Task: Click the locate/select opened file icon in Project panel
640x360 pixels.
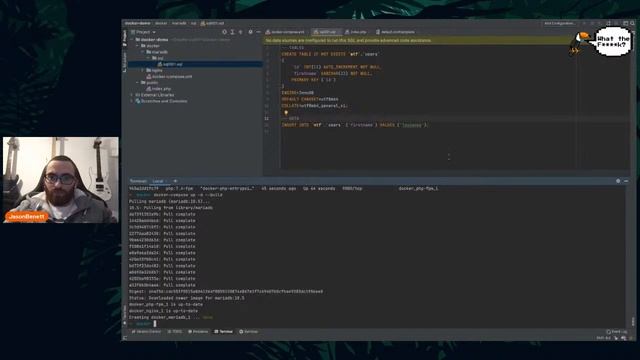Action: [x=224, y=32]
